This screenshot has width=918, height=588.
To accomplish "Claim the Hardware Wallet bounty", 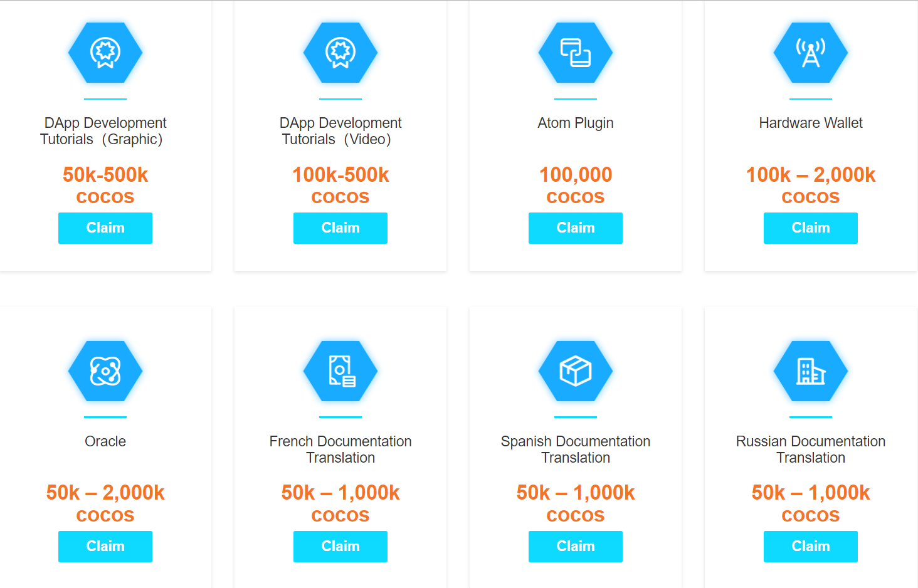I will pyautogui.click(x=811, y=228).
